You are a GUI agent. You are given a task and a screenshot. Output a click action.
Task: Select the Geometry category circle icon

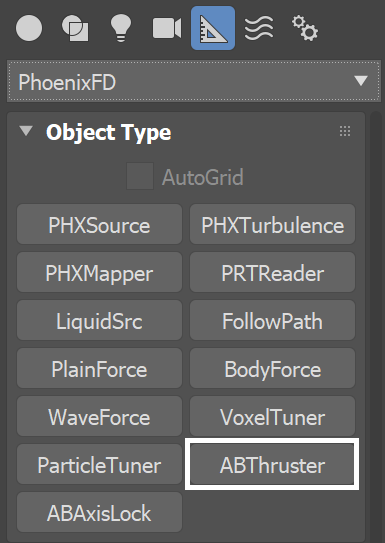[29, 28]
